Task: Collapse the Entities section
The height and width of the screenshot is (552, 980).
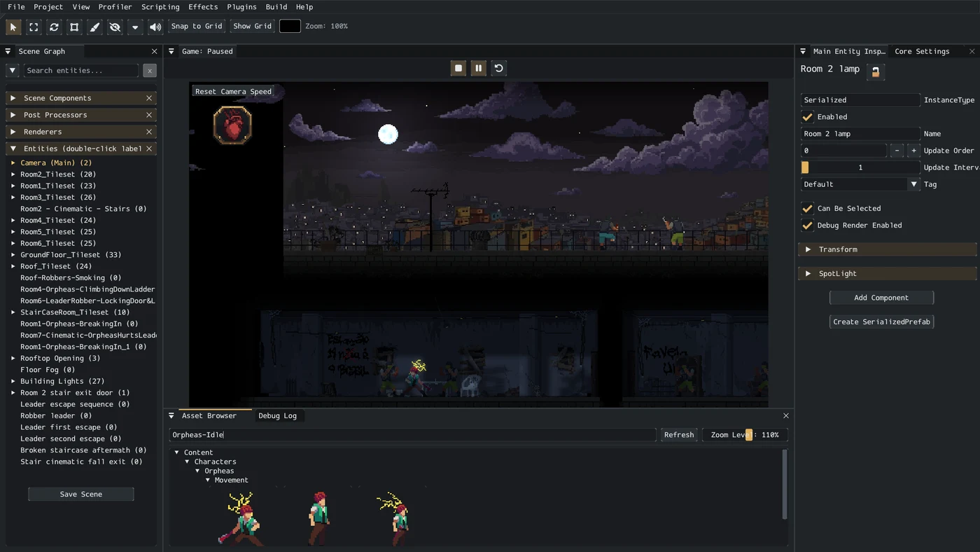Action: pyautogui.click(x=13, y=149)
